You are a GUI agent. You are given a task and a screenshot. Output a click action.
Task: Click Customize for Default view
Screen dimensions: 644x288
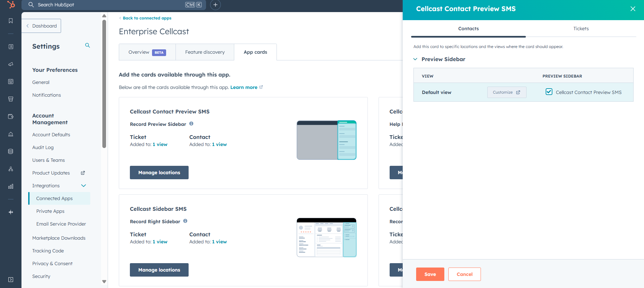click(507, 92)
